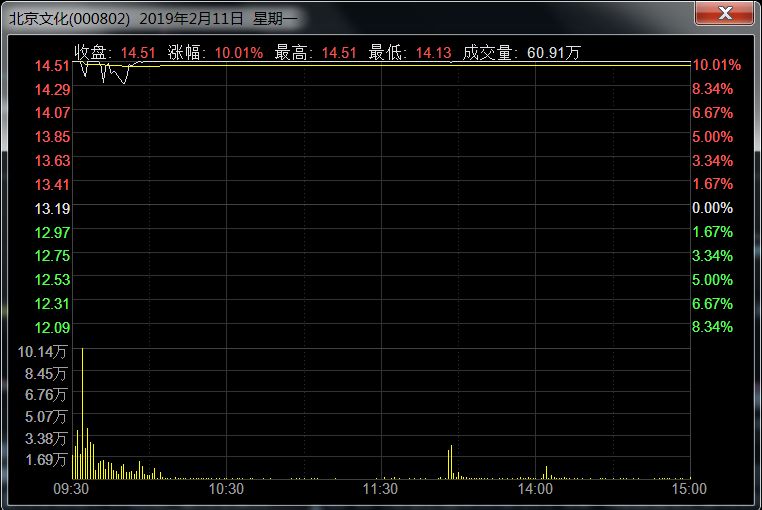
Task: Click the 10.14万 volume axis label
Action: (x=44, y=351)
